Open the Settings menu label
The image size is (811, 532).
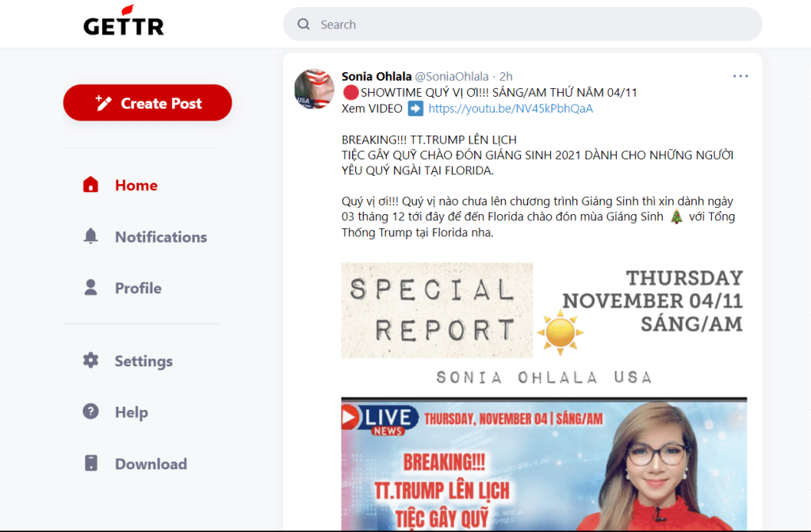pyautogui.click(x=143, y=361)
